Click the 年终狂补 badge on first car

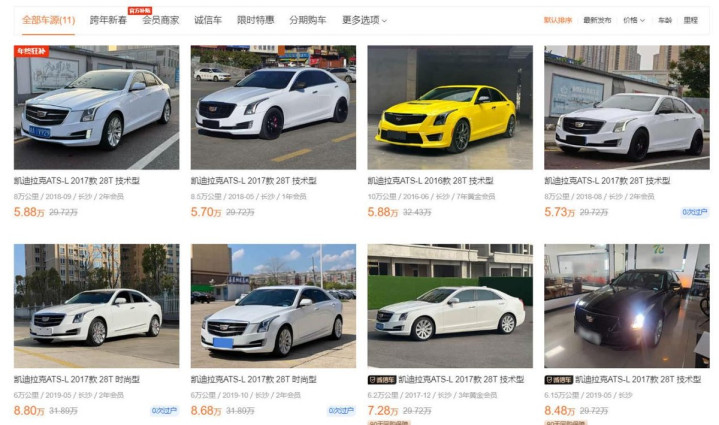click(x=31, y=51)
